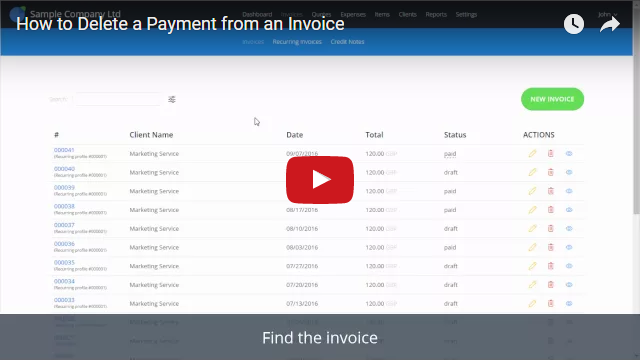
Task: Open the Recurring Invoices tab
Action: (x=297, y=42)
